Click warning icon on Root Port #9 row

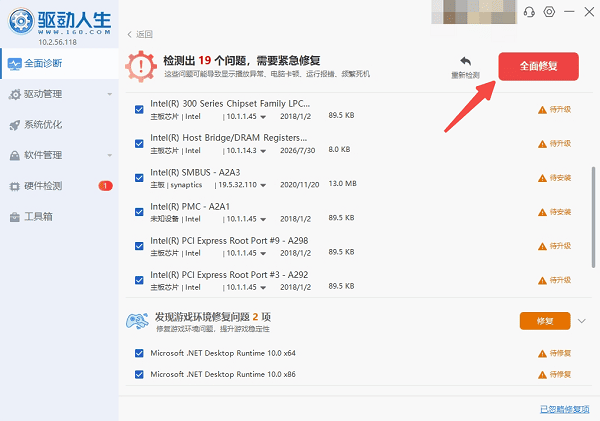(542, 246)
